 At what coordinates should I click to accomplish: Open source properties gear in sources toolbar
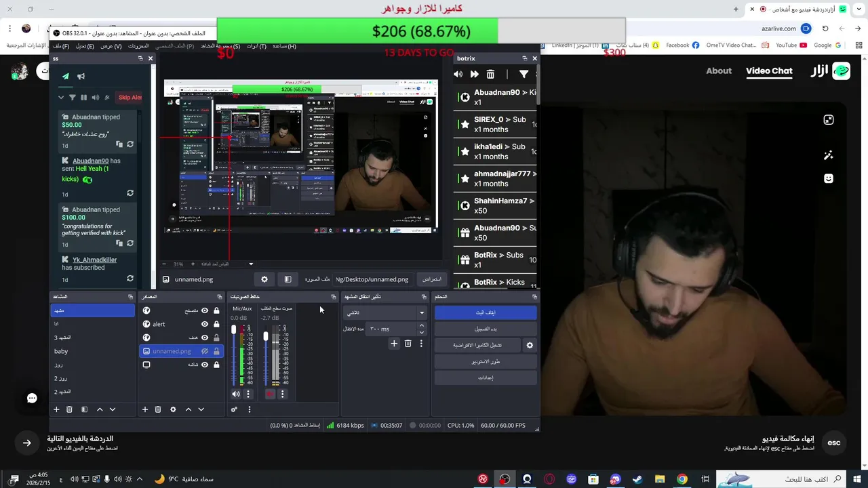(x=173, y=409)
